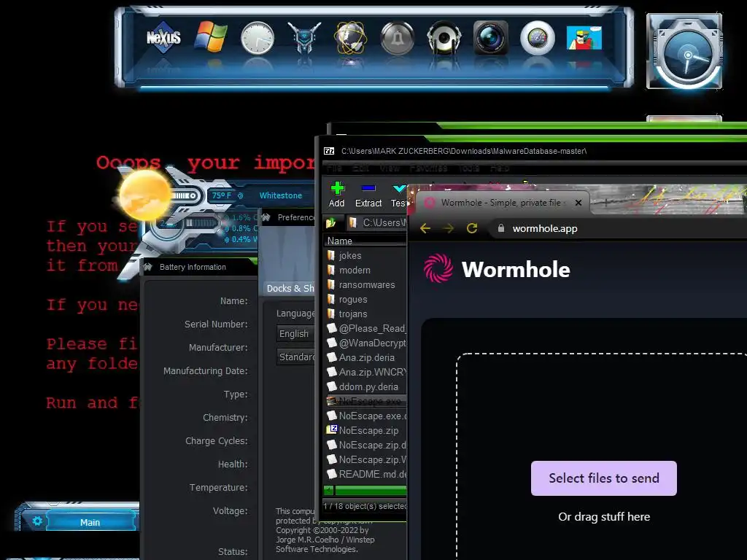Screen dimensions: 747x560
Task: Open the Language dropdown showing English
Action: click(x=295, y=333)
